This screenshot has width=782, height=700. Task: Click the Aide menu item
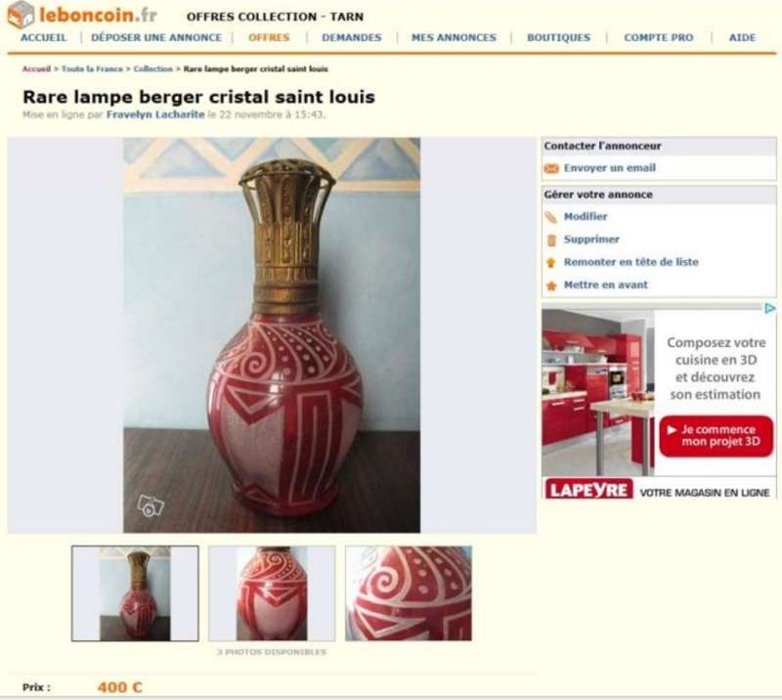coord(742,37)
